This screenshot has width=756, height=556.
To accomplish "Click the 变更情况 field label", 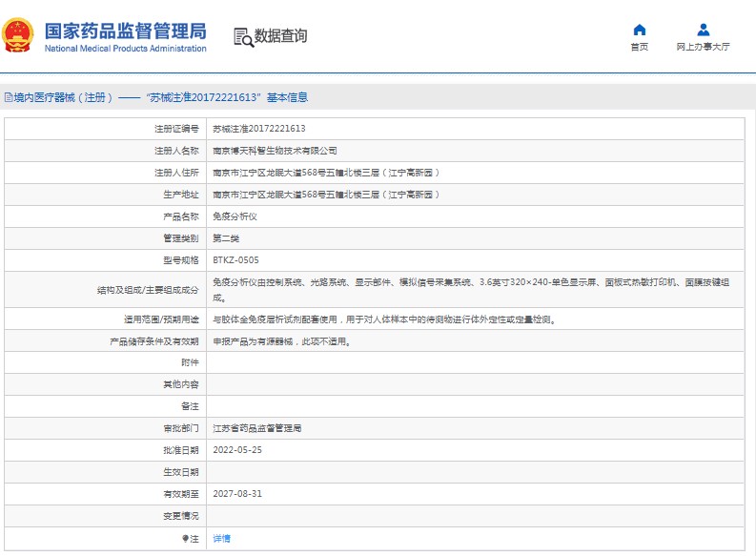I will (x=181, y=516).
